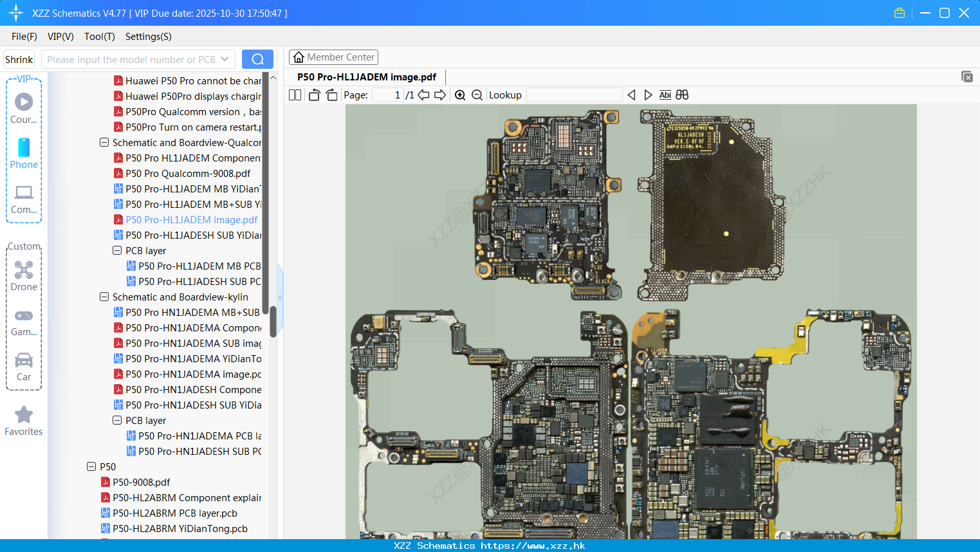Open P50-HL2ABRM YiDianTong.pcb
The width and height of the screenshot is (980, 552).
coord(174,528)
